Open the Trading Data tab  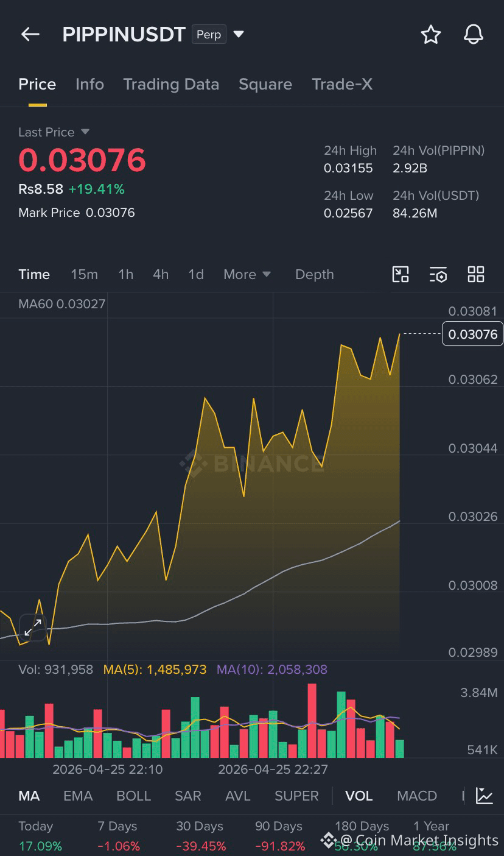(171, 84)
